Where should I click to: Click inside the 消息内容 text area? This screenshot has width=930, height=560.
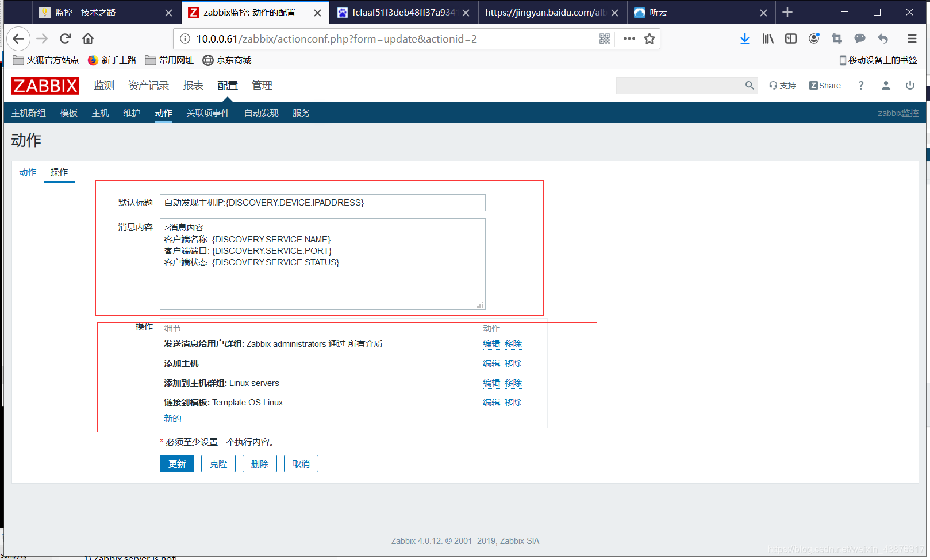pos(322,264)
